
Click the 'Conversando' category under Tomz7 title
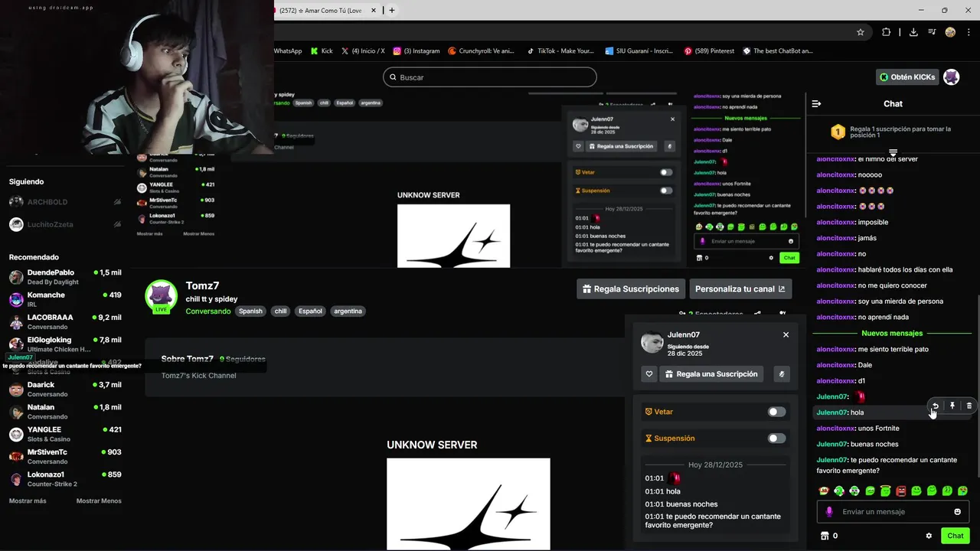pos(207,311)
